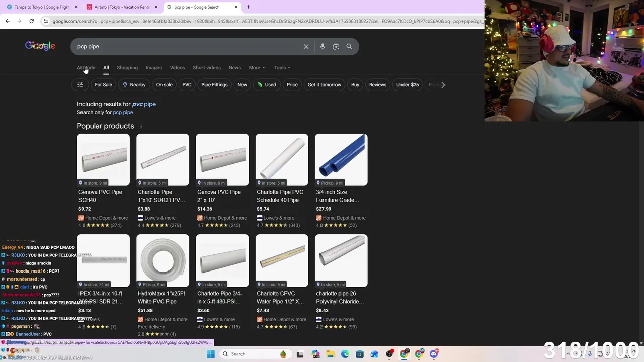Click the Google logo

coord(40,46)
